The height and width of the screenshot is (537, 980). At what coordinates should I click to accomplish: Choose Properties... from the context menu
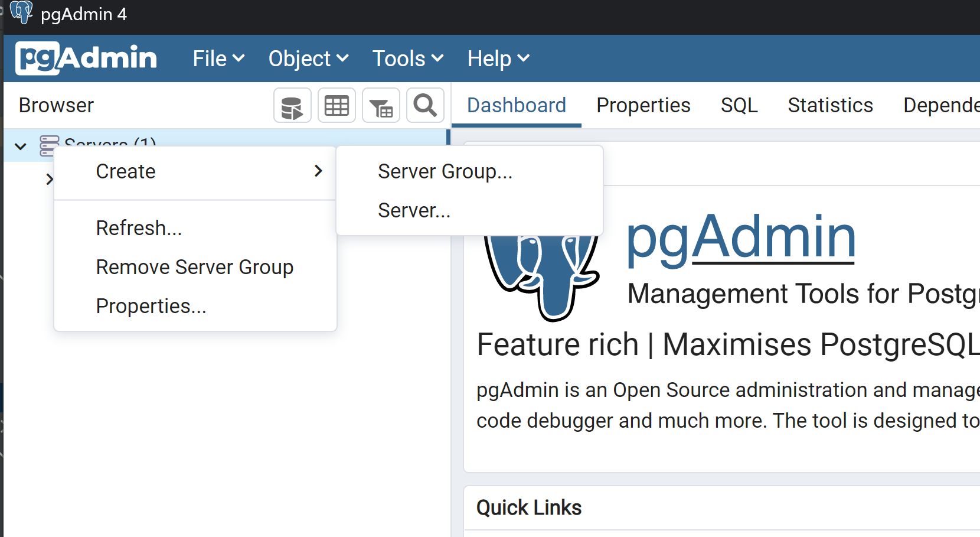pos(195,306)
